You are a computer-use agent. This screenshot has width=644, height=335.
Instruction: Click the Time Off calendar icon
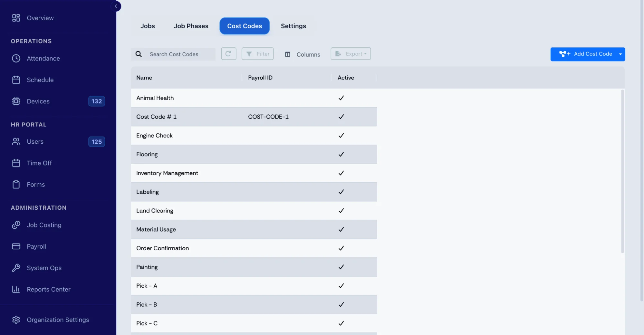16,163
